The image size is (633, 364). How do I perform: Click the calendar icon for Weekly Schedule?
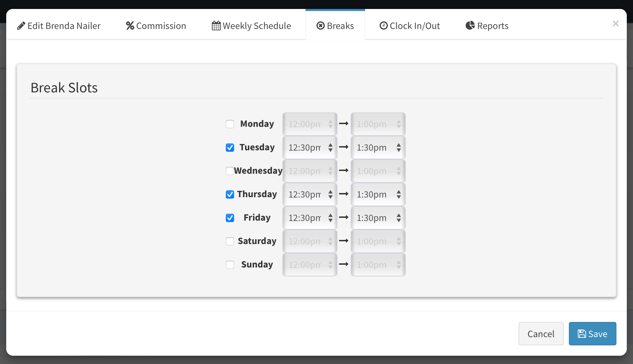[x=216, y=26]
